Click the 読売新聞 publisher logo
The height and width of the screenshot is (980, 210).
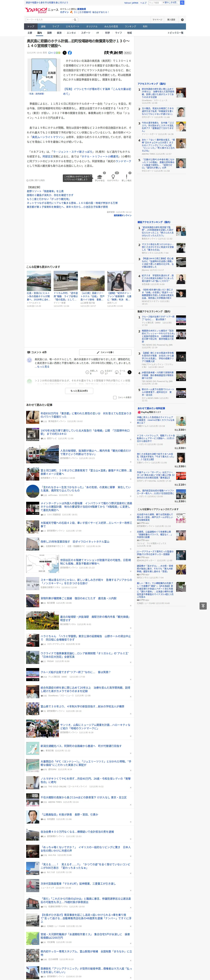[117, 53]
